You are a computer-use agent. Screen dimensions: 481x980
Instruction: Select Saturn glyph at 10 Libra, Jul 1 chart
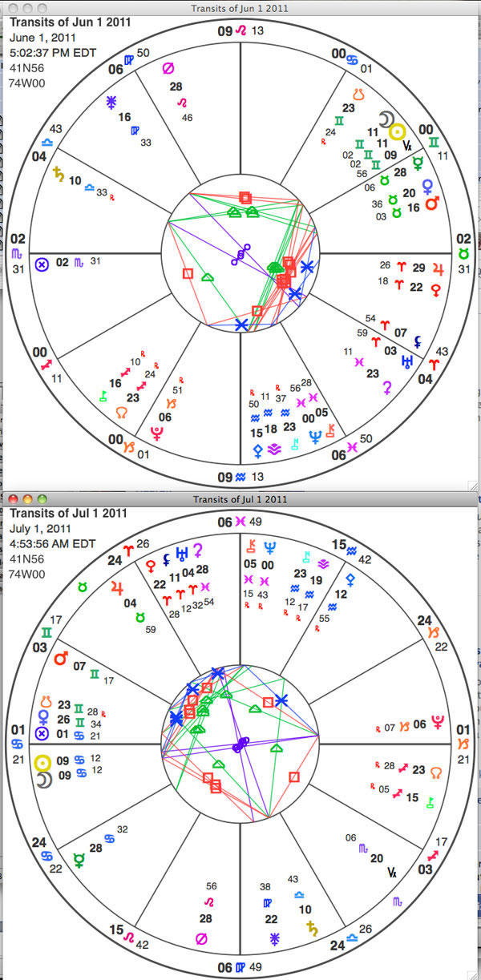pyautogui.click(x=310, y=928)
